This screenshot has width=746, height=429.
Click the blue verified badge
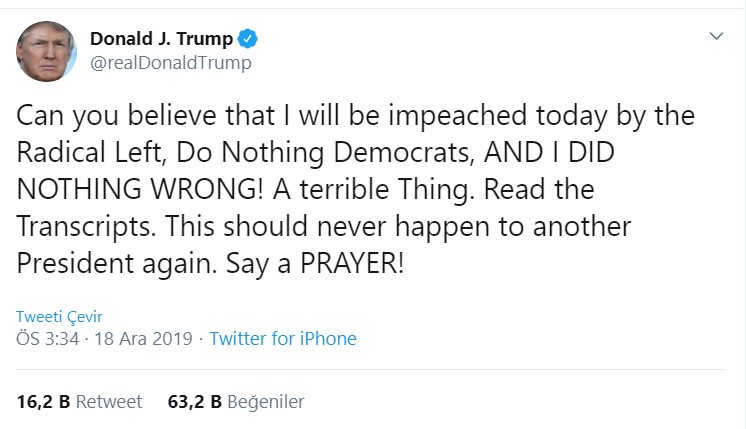tap(249, 39)
